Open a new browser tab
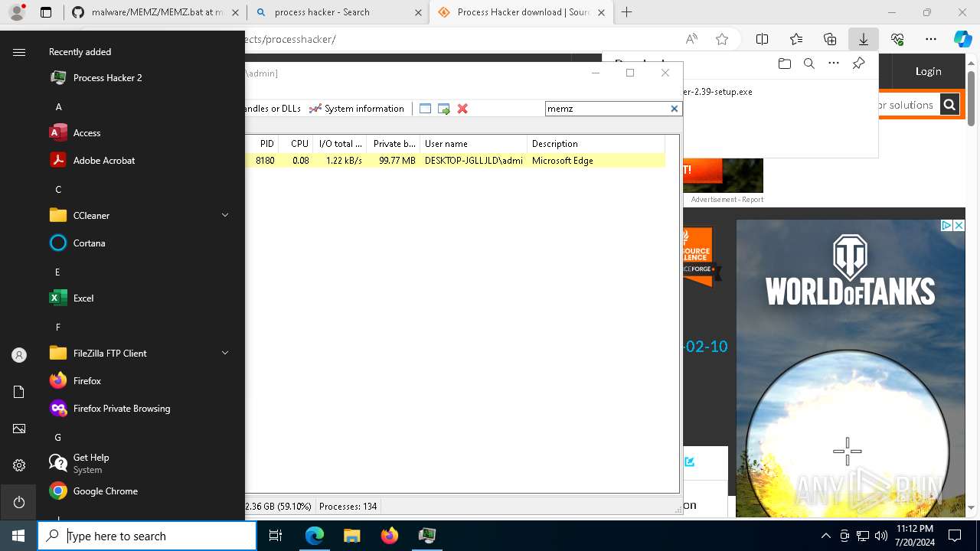Image resolution: width=980 pixels, height=551 pixels. pos(626,12)
